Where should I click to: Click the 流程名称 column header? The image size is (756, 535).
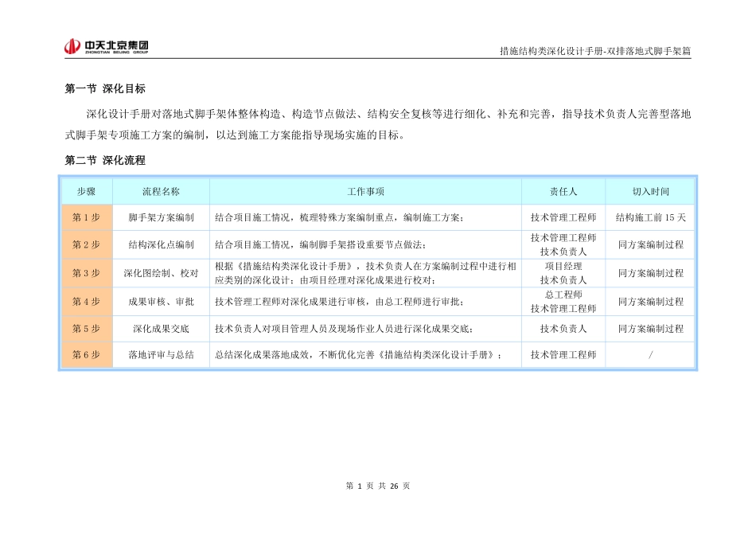coord(161,189)
